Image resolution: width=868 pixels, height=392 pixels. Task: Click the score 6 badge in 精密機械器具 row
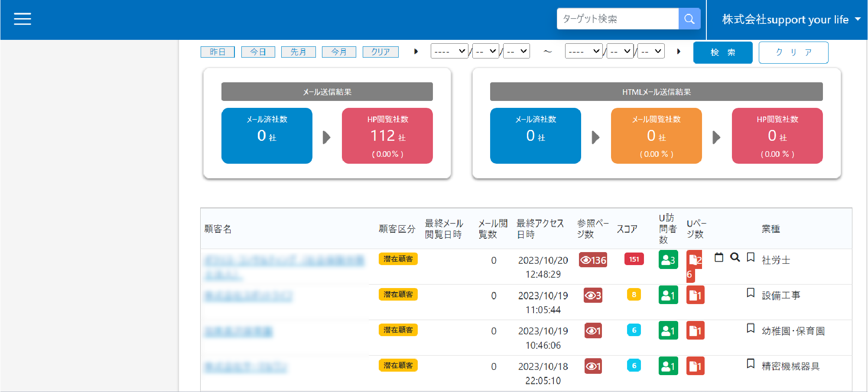634,366
